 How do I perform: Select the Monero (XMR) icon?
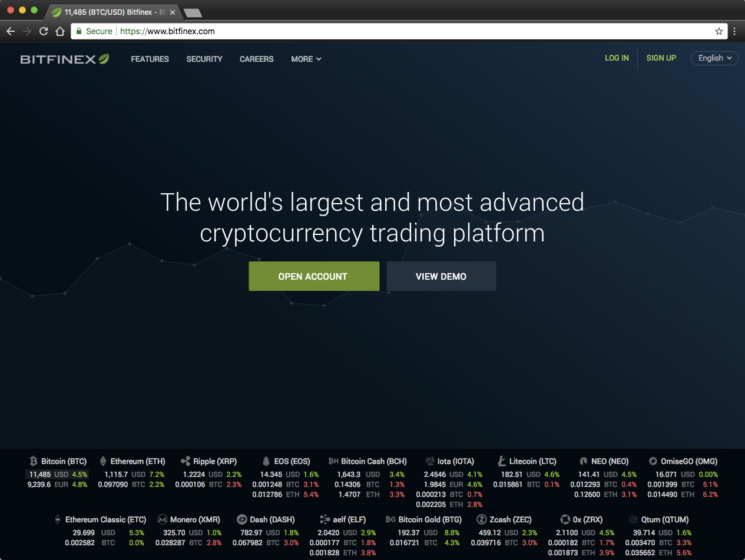coord(162,519)
